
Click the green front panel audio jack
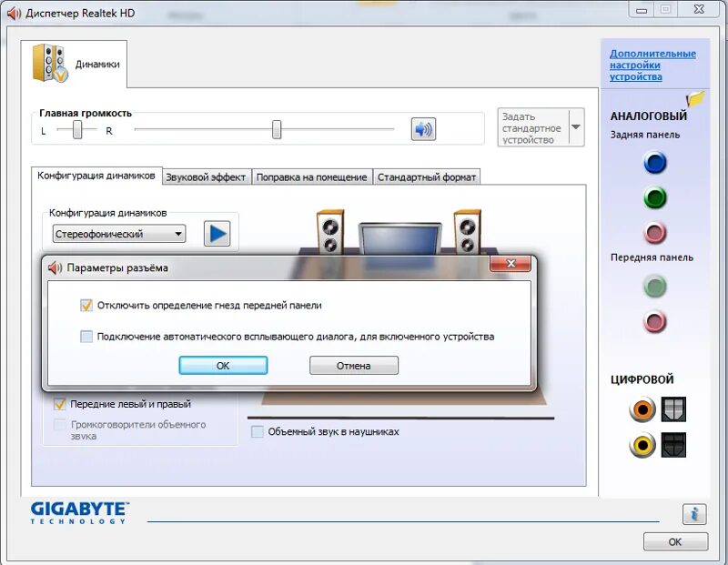[655, 287]
